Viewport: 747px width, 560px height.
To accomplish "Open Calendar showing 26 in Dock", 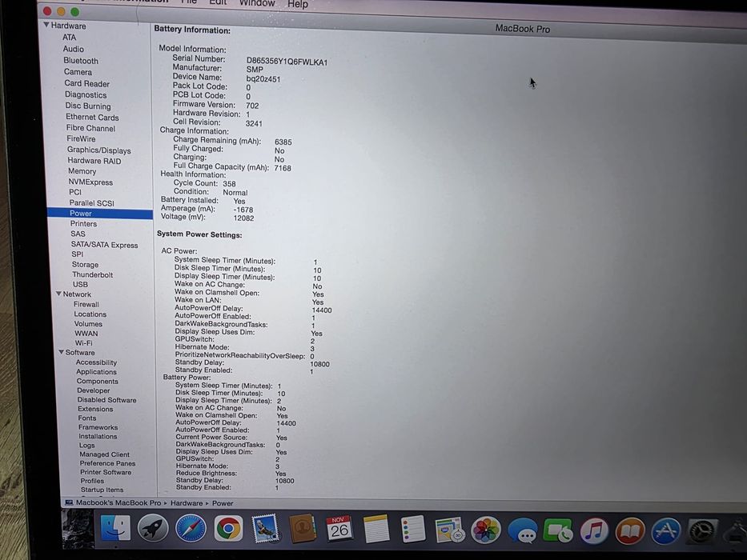I will pyautogui.click(x=339, y=529).
